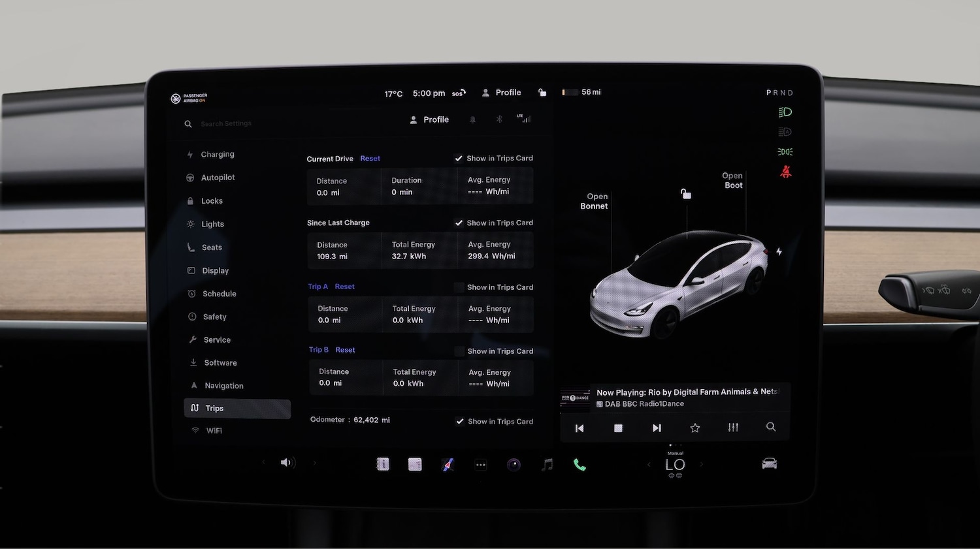Mute audio with the speaker icon

point(286,462)
